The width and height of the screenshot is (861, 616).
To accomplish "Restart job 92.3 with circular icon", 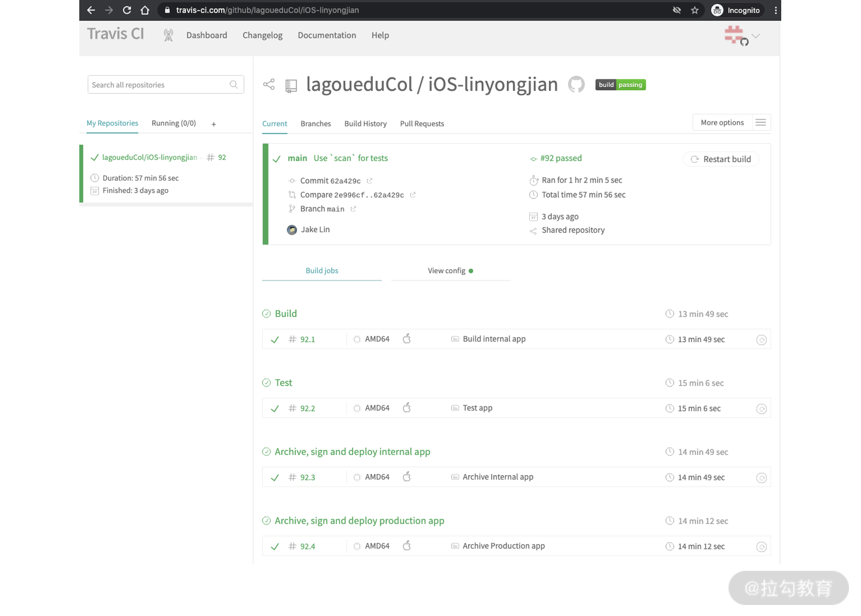I will [x=761, y=478].
